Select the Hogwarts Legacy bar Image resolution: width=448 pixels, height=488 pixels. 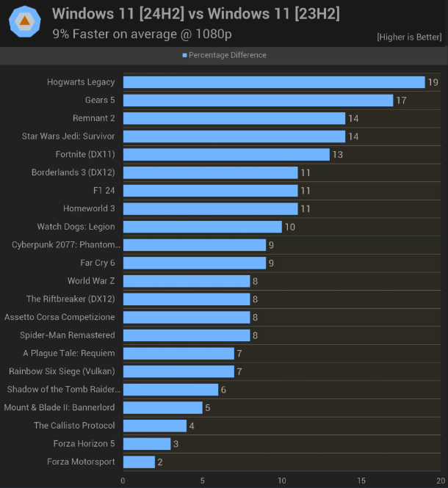coord(274,82)
